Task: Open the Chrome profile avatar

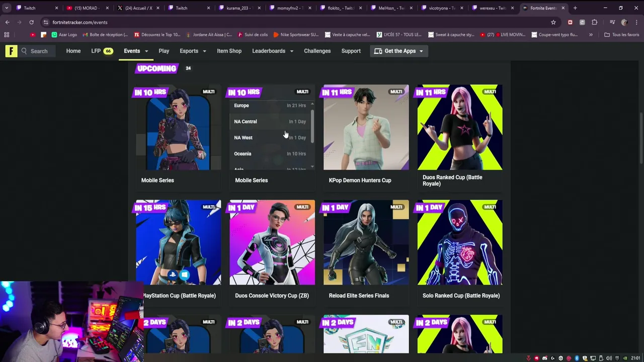Action: point(624,22)
